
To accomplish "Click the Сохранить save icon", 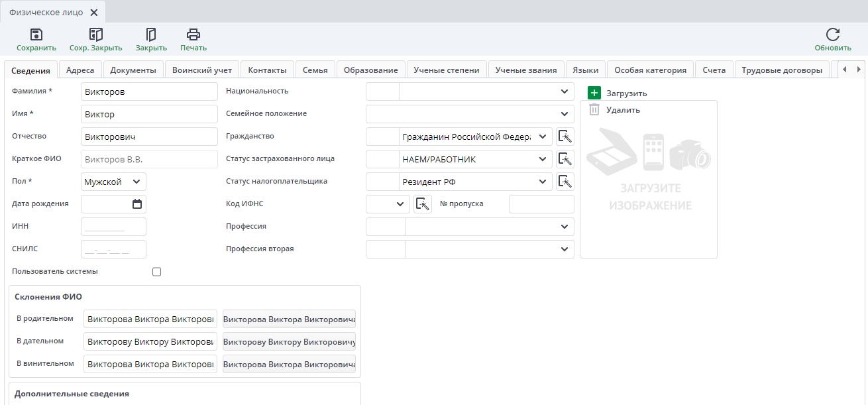I will (x=36, y=35).
